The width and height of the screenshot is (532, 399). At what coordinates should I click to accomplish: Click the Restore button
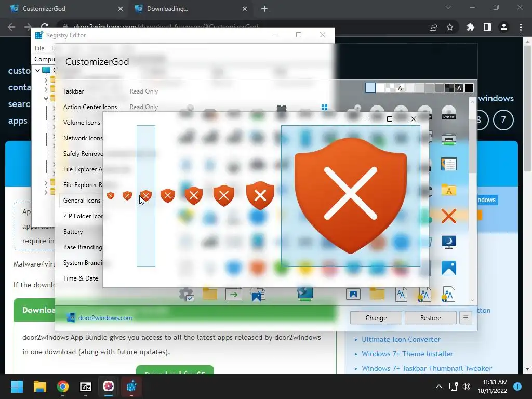click(x=431, y=318)
